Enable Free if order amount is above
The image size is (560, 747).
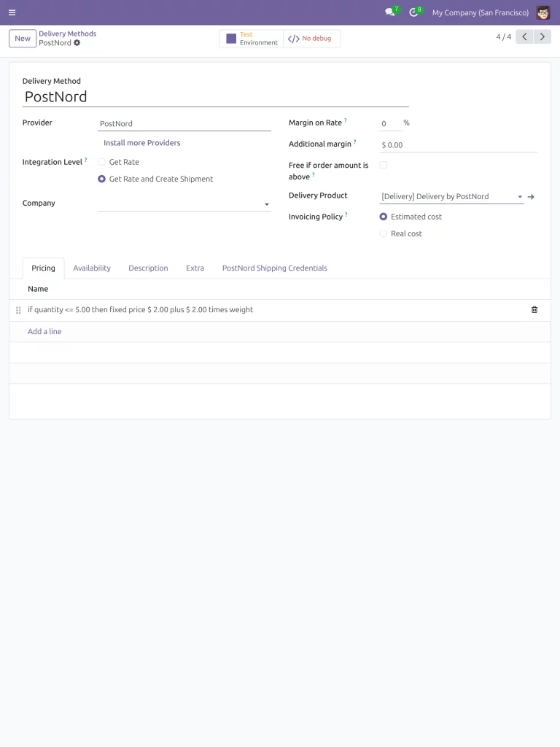click(384, 166)
